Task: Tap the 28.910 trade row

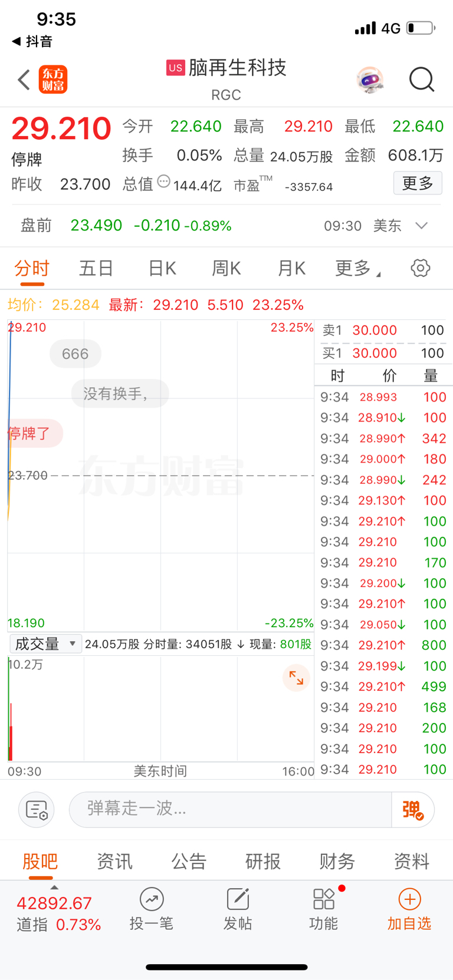Action: coord(383,418)
